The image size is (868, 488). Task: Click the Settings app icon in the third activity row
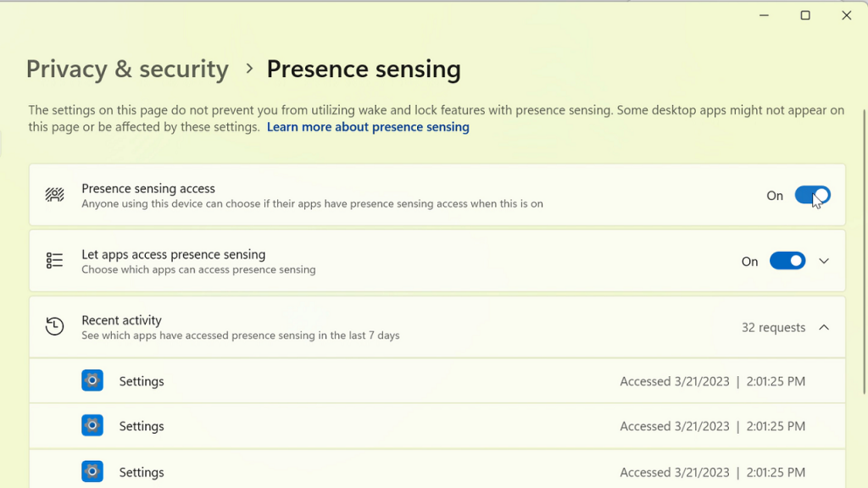pyautogui.click(x=92, y=471)
